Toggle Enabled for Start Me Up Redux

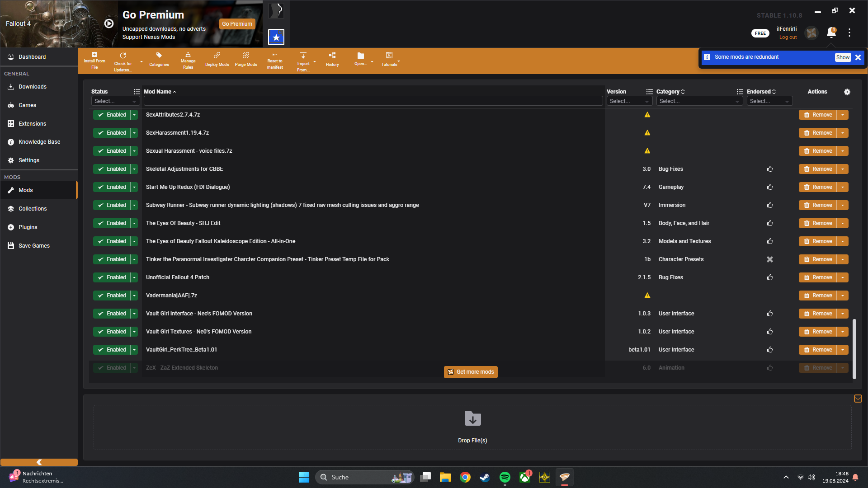coord(112,187)
